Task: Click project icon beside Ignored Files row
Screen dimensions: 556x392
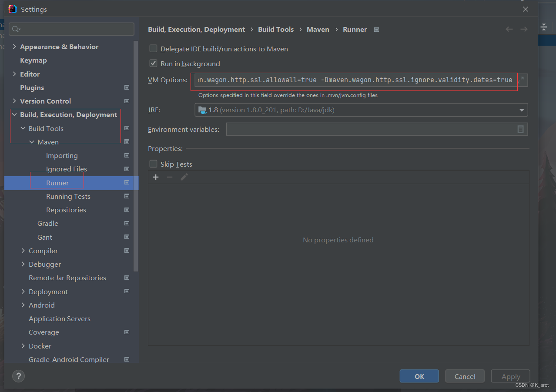Action: 127,169
